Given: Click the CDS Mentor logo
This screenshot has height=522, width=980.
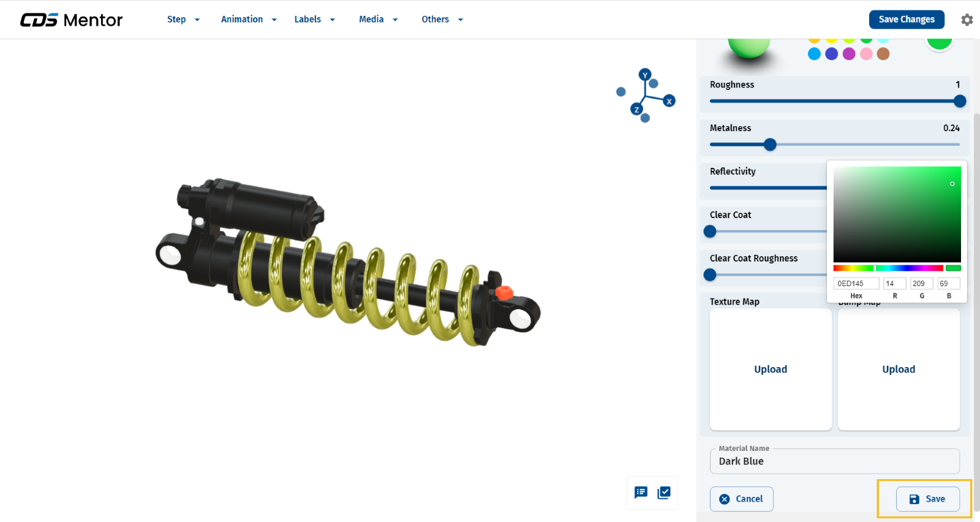Looking at the screenshot, I should [x=71, y=20].
